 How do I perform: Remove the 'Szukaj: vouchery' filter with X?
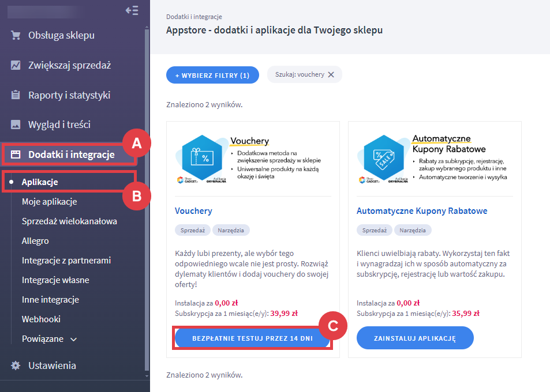tap(331, 75)
